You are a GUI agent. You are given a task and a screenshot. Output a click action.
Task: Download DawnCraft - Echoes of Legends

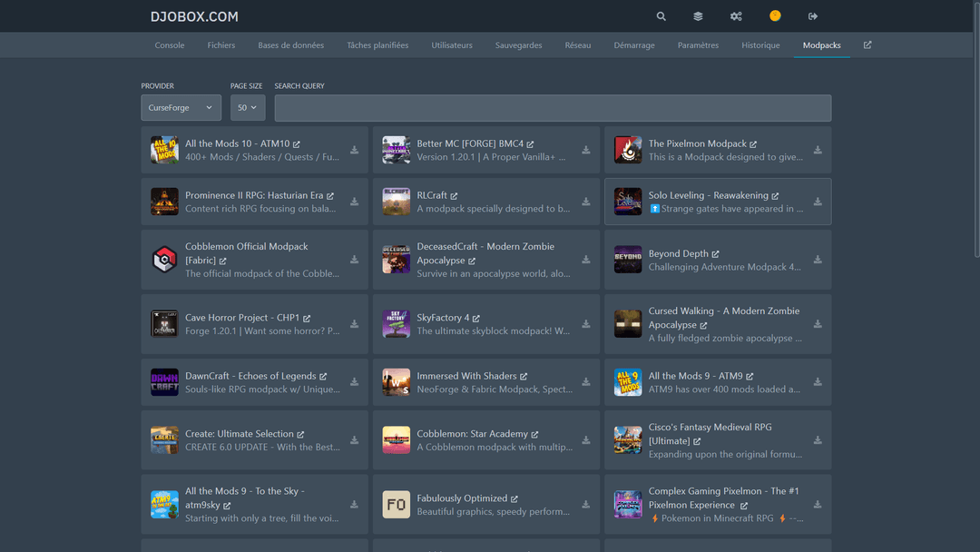(355, 382)
